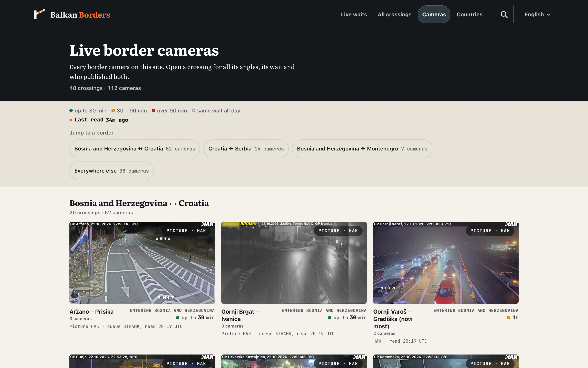Viewport: 588px width, 368px height.
Task: Click 'HAK · read 20:19 UTC' source line
Action: (400, 341)
